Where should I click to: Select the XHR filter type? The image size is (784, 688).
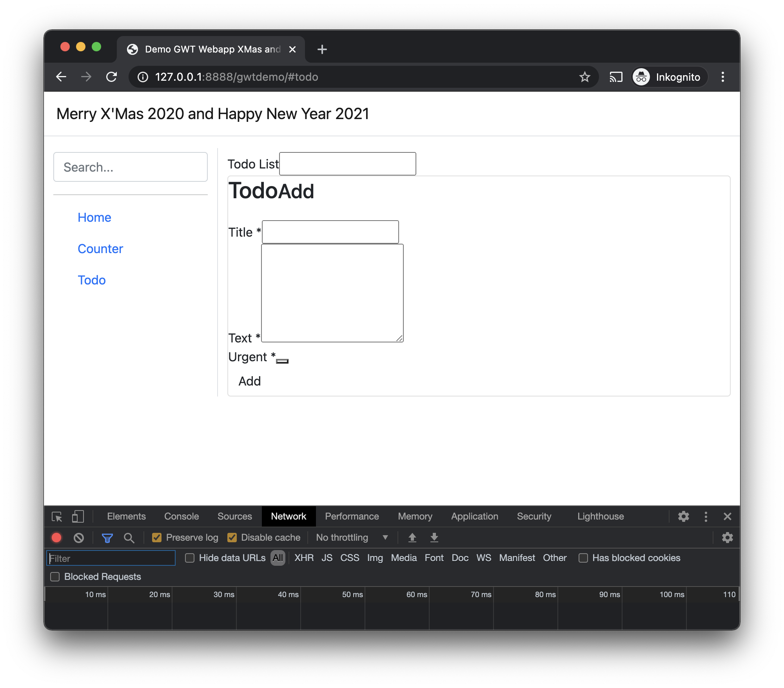304,558
